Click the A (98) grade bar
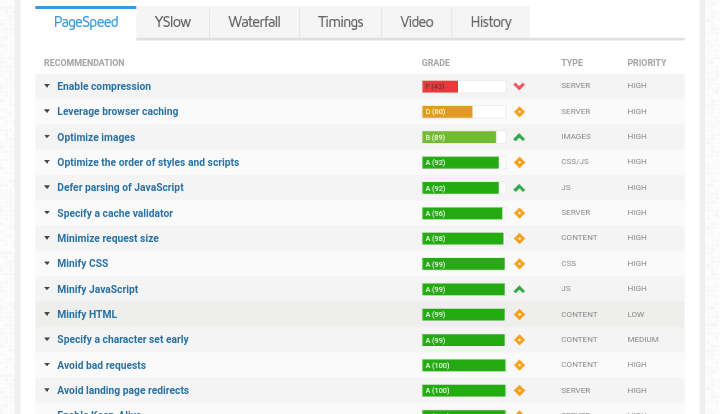The height and width of the screenshot is (414, 720). pyautogui.click(x=464, y=239)
